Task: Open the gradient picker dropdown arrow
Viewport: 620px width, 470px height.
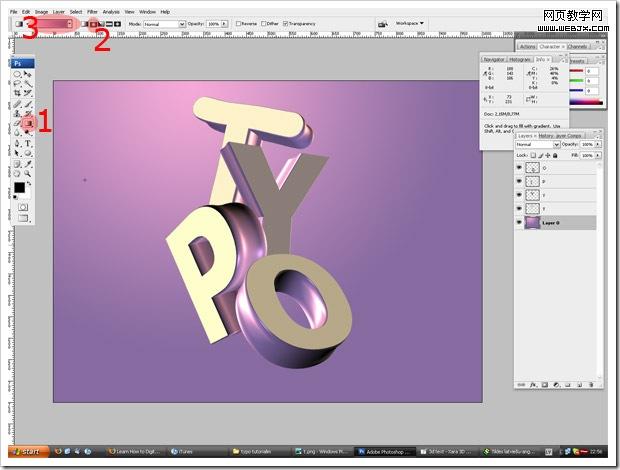Action: point(70,24)
